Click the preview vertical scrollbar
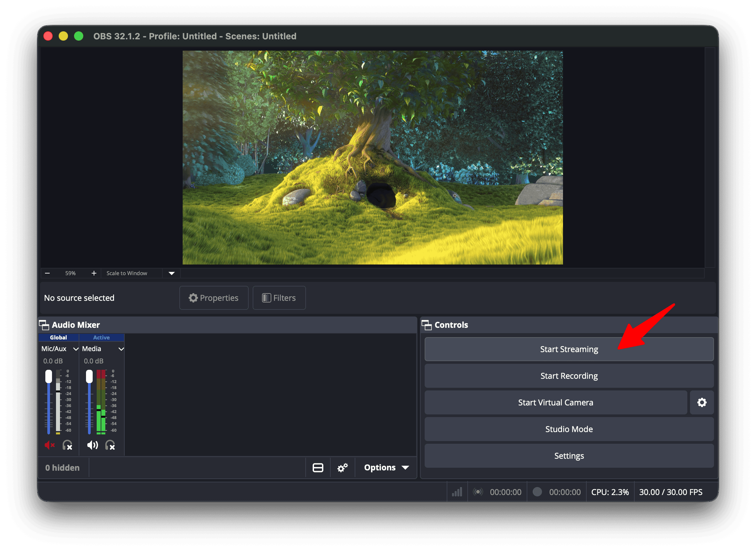 (710, 158)
